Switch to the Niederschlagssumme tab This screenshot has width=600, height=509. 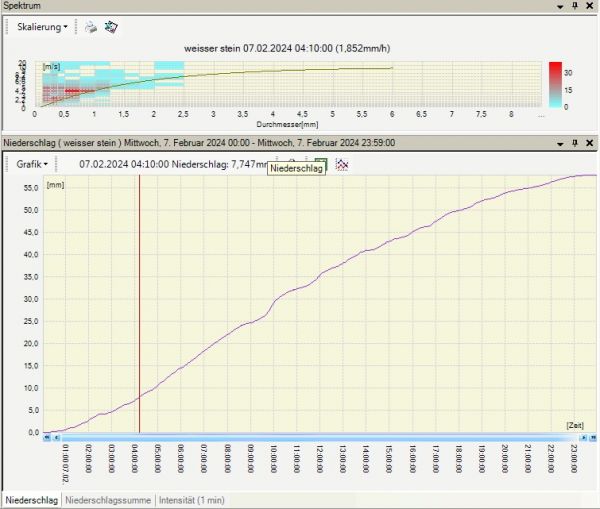(x=108, y=500)
